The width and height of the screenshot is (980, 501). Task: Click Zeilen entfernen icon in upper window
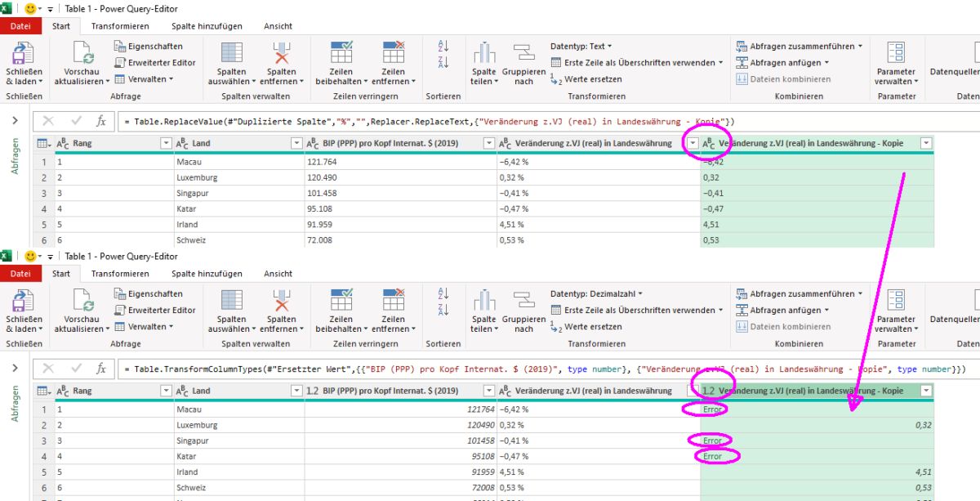[x=394, y=53]
